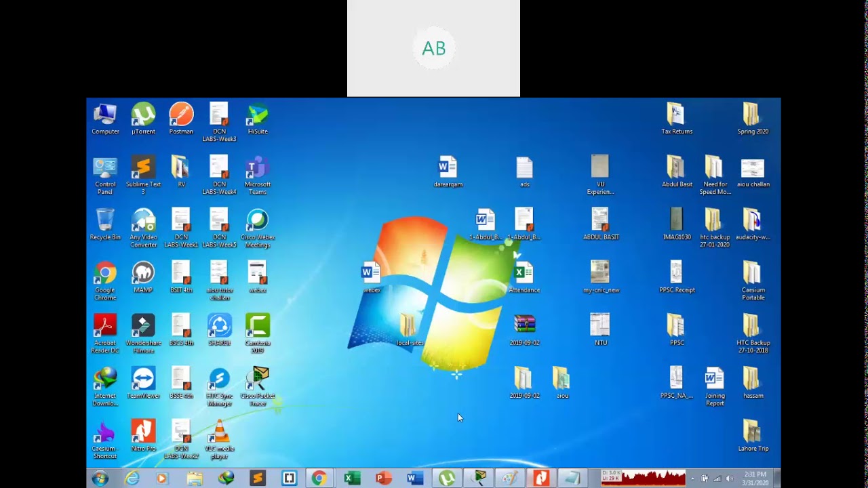Select the ads text file
The height and width of the screenshot is (488, 868).
pos(524,171)
